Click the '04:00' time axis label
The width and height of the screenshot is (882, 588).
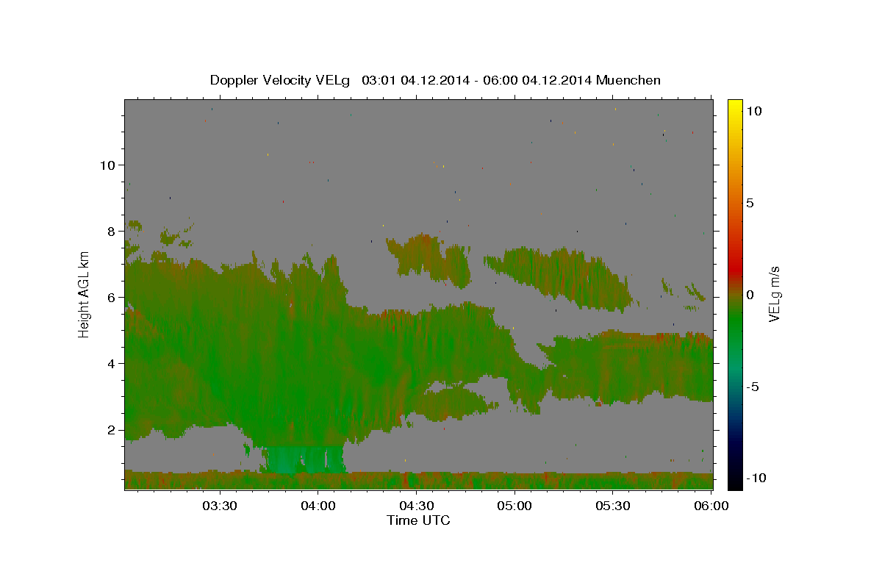[318, 506]
